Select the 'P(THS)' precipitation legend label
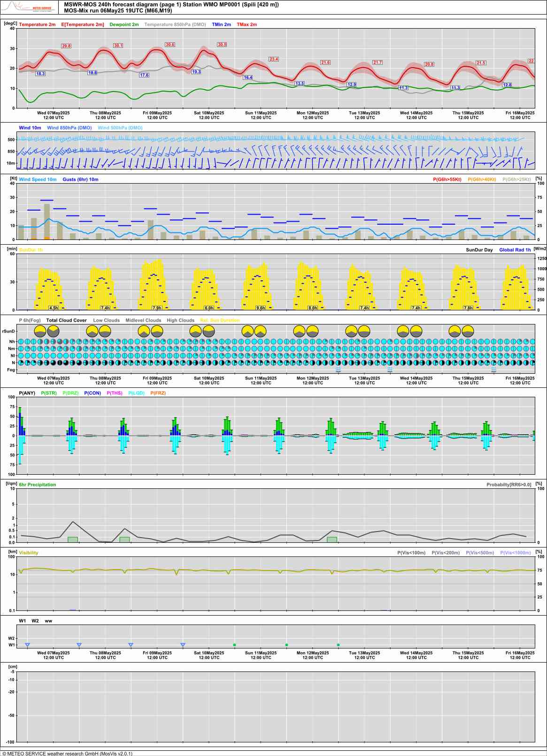 pyautogui.click(x=115, y=393)
